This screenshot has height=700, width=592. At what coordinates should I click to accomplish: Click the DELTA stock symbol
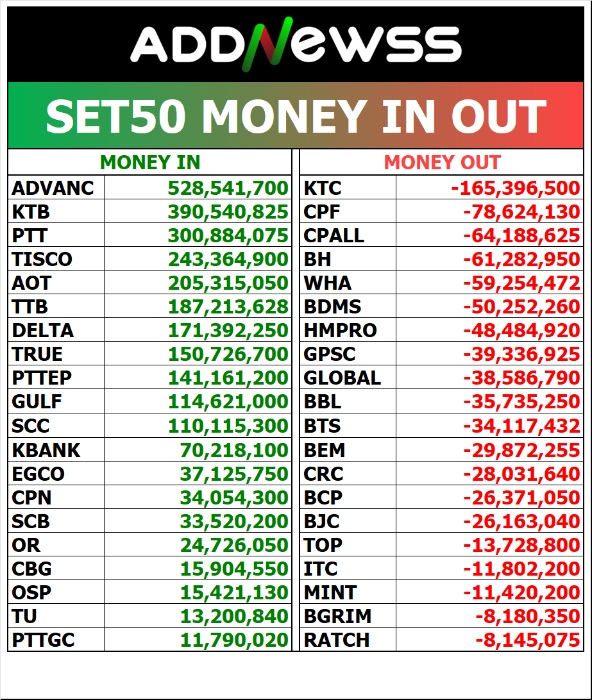(x=43, y=331)
